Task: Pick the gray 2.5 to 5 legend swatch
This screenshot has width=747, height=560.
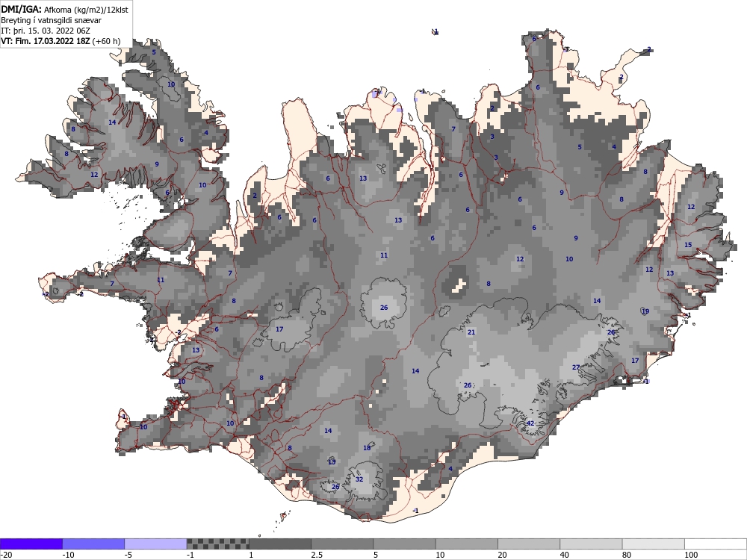Action: coord(342,544)
